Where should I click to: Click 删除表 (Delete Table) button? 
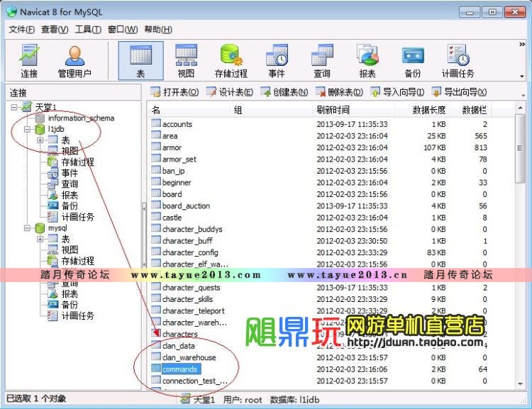(x=339, y=92)
